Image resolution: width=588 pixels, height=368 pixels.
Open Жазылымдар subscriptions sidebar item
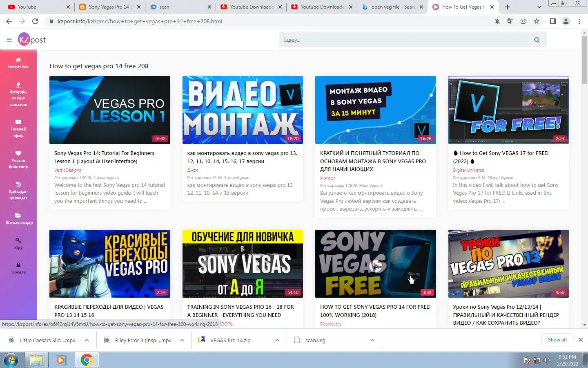18,219
